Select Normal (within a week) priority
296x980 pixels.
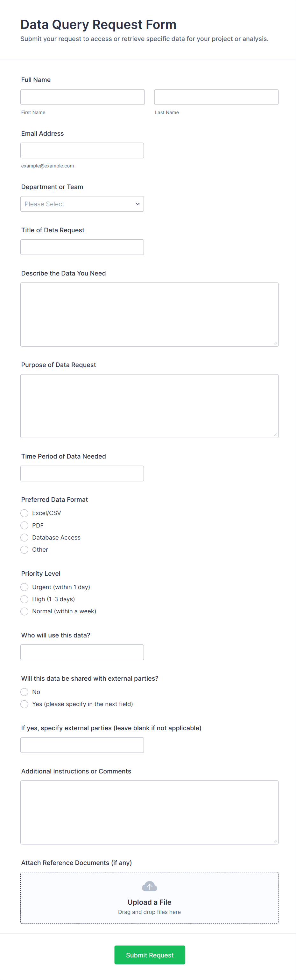[x=25, y=611]
